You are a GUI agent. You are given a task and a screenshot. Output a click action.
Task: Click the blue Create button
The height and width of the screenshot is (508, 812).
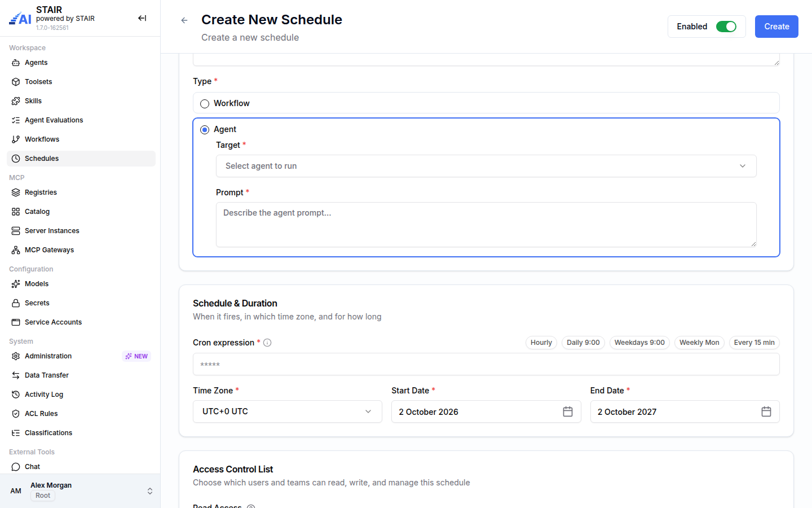pos(776,27)
